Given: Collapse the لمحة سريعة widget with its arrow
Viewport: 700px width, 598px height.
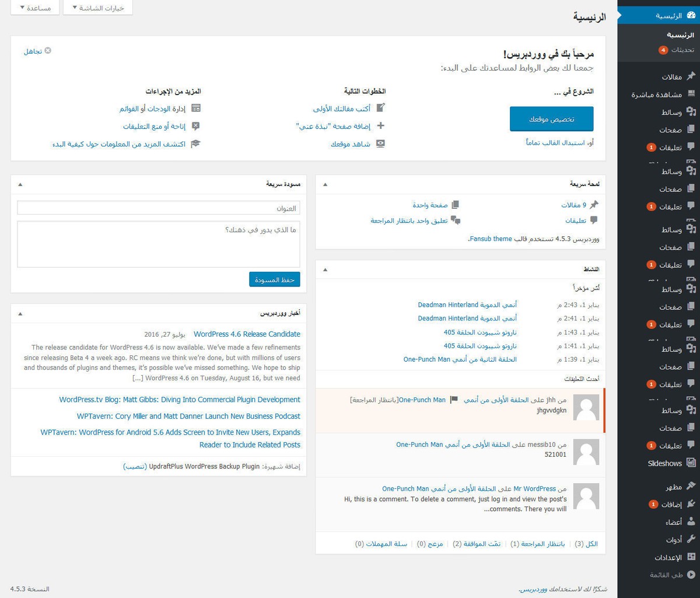Looking at the screenshot, I should click(x=325, y=184).
